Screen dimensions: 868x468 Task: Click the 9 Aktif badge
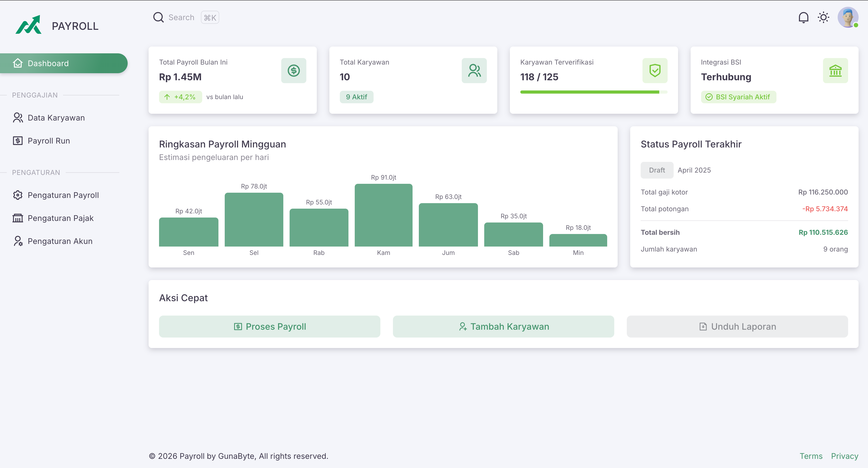pos(357,97)
